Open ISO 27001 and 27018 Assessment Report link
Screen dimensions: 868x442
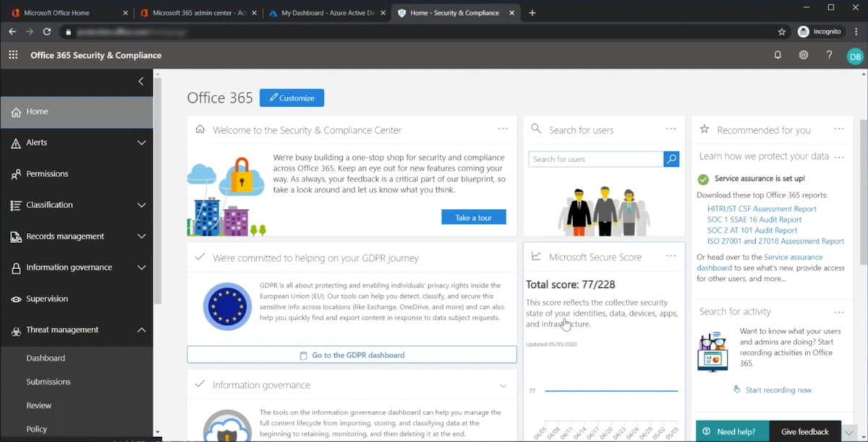pos(775,242)
